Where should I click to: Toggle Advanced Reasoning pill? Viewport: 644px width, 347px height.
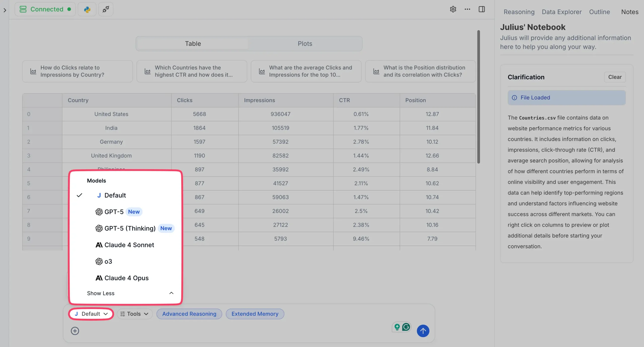tap(189, 314)
